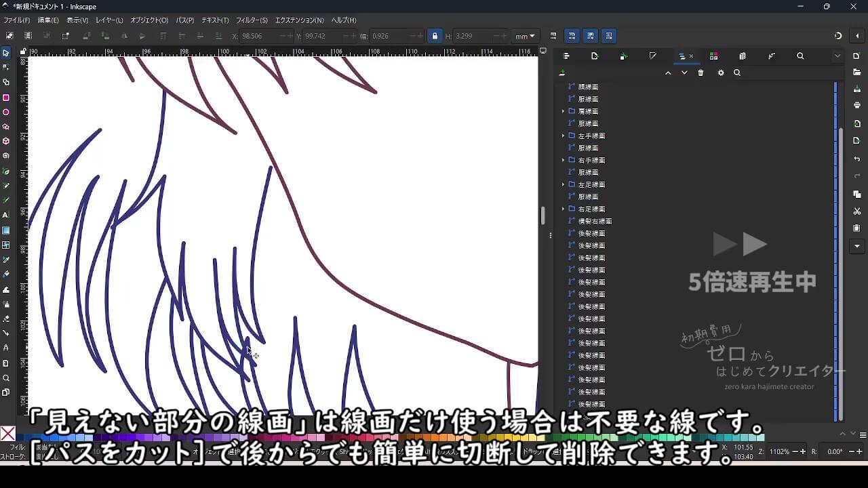
Task: Select the Node editing tool
Action: [x=6, y=67]
